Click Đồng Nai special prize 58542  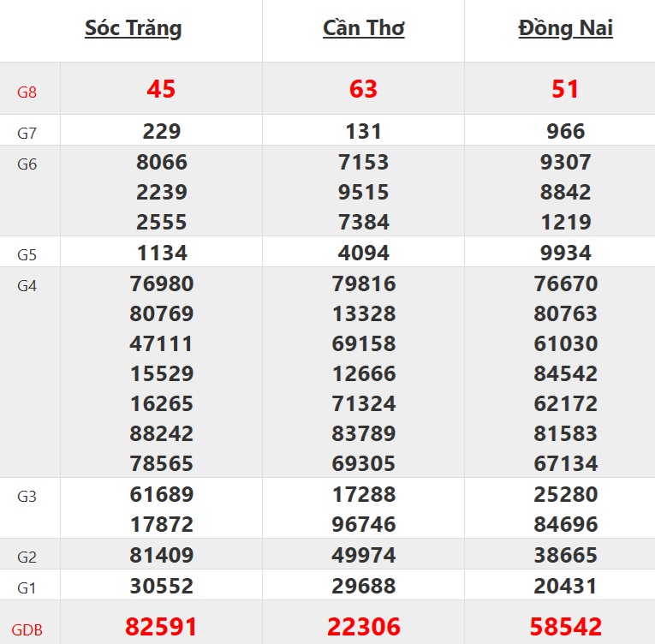(565, 626)
